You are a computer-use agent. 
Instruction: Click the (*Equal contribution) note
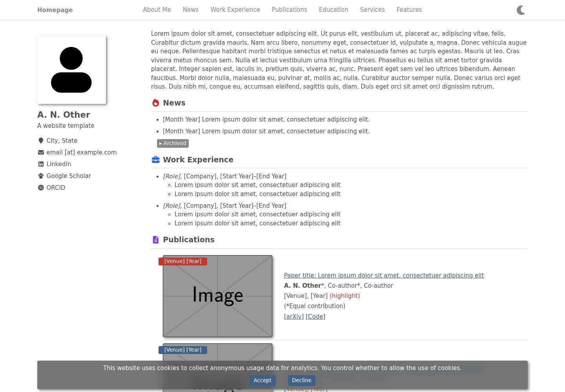pos(315,306)
